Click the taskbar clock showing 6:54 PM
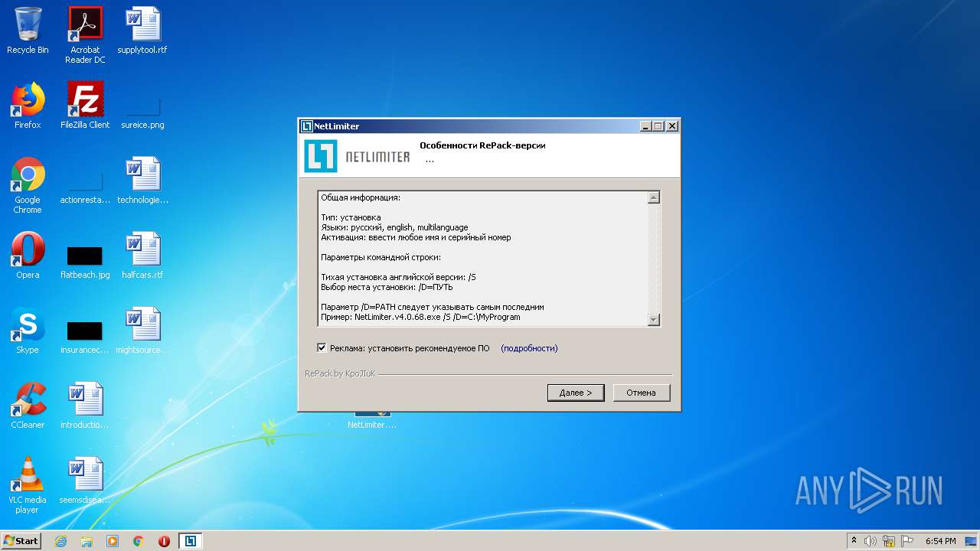The image size is (980, 551). pos(941,541)
